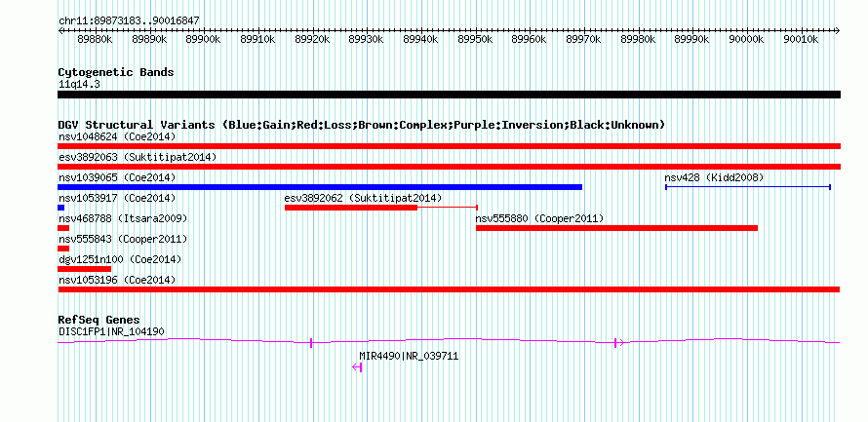Select the nsv468788 (Itsara2009) small red bar
Image resolution: width=868 pixels, height=422 pixels.
[x=63, y=228]
